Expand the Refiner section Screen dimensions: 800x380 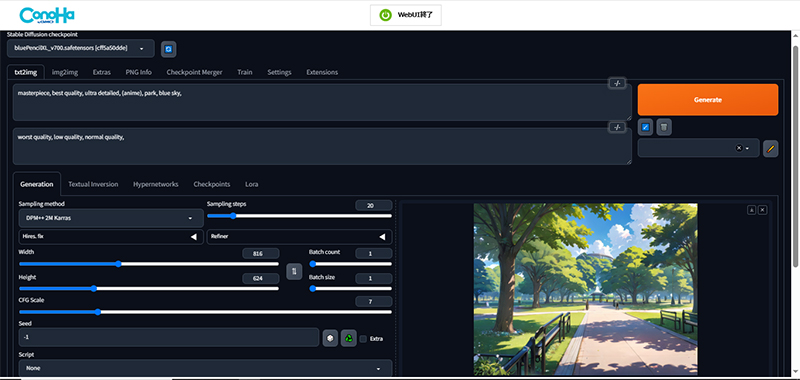pyautogui.click(x=299, y=237)
